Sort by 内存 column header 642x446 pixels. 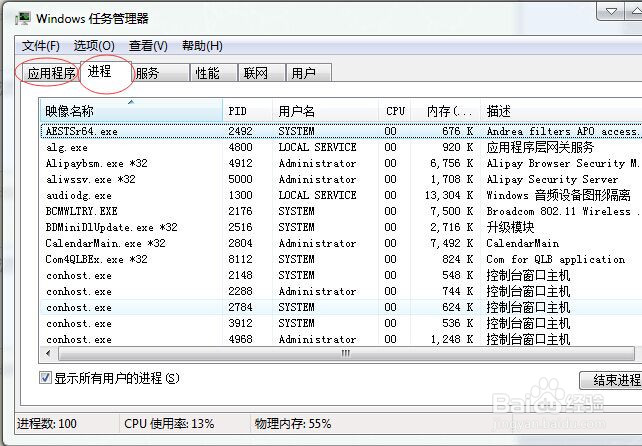coord(445,111)
